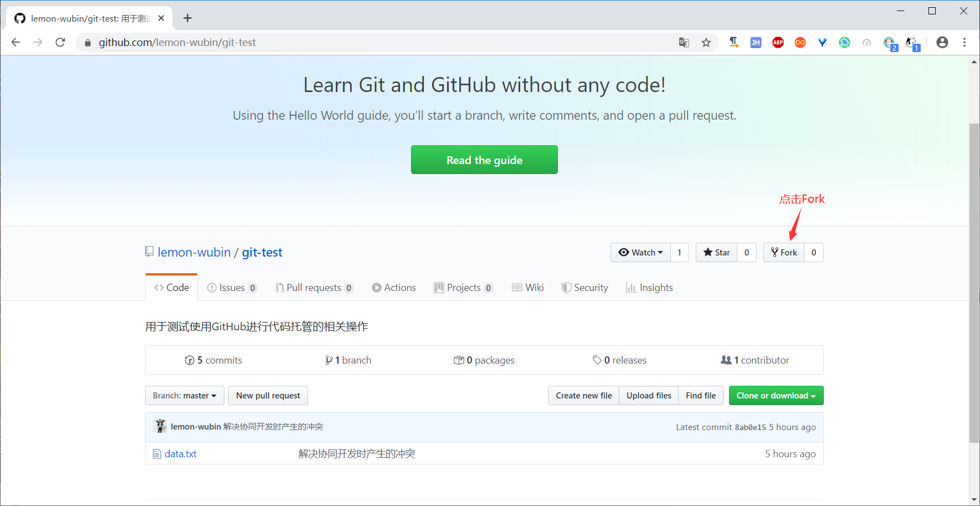The height and width of the screenshot is (506, 980).
Task: Click commit hash 8ab0e15
Action: click(x=750, y=427)
